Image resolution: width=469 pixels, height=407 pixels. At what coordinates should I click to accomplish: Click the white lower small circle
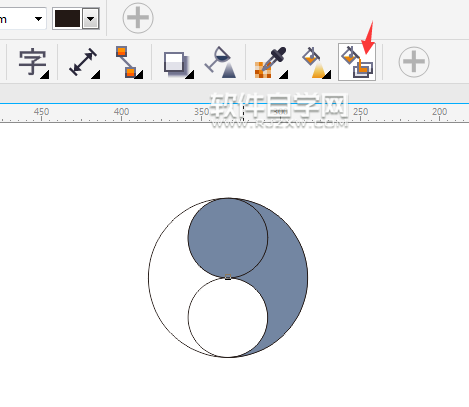[228, 317]
